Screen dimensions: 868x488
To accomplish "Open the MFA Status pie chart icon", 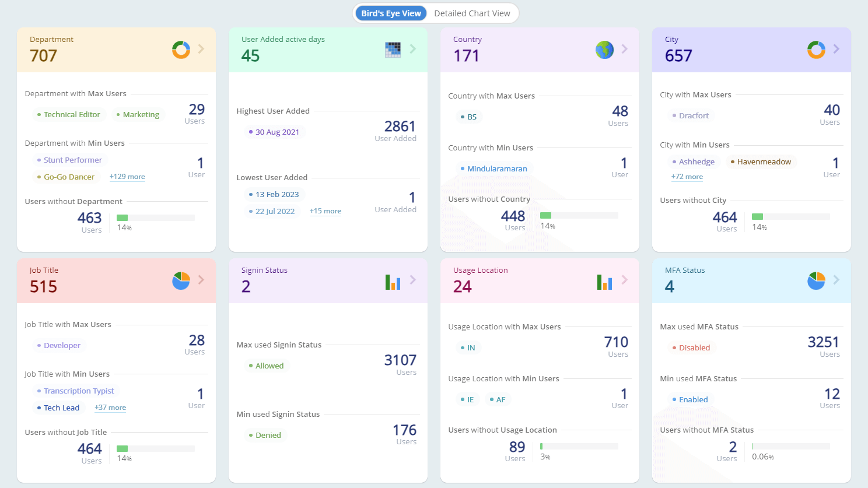I will (815, 280).
